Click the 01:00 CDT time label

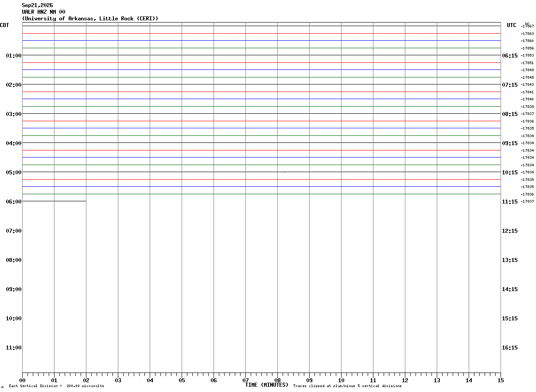[13, 55]
